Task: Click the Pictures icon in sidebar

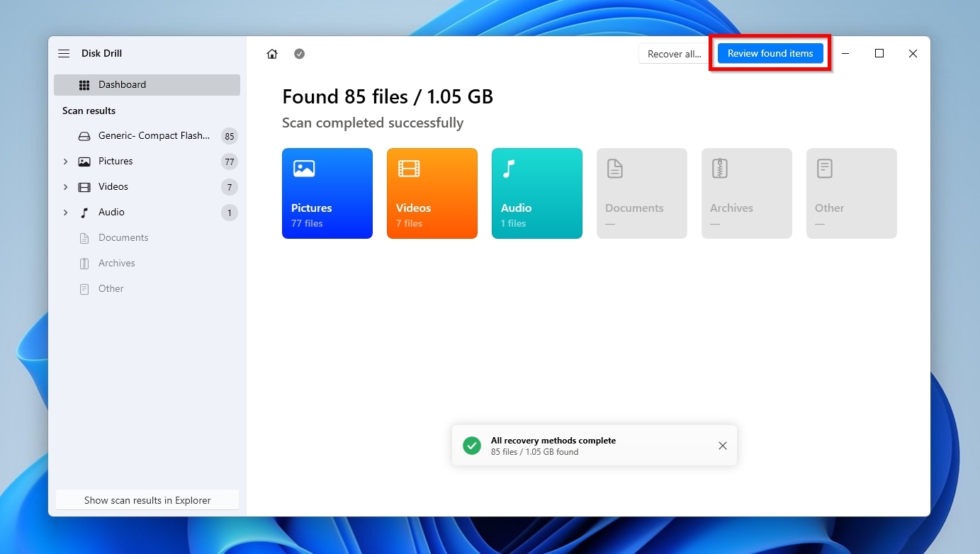Action: pos(84,162)
